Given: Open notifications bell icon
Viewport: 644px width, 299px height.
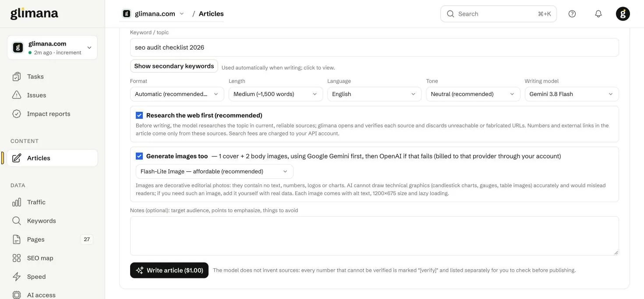Looking at the screenshot, I should point(598,14).
